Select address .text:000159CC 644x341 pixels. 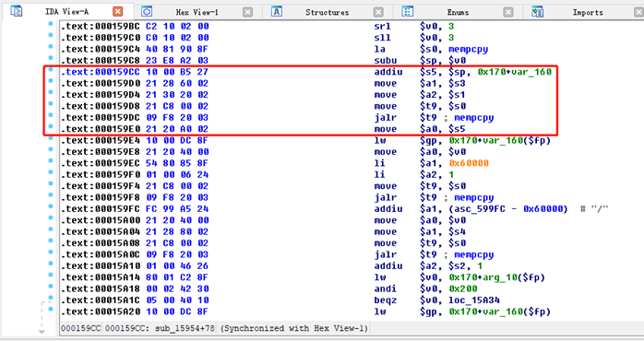tap(101, 72)
